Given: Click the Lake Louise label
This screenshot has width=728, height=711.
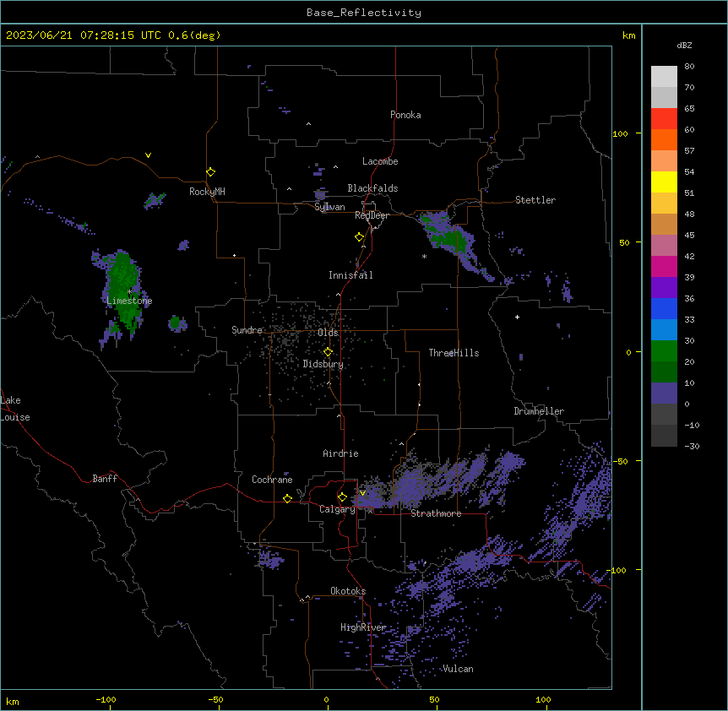Looking at the screenshot, I should (15, 409).
